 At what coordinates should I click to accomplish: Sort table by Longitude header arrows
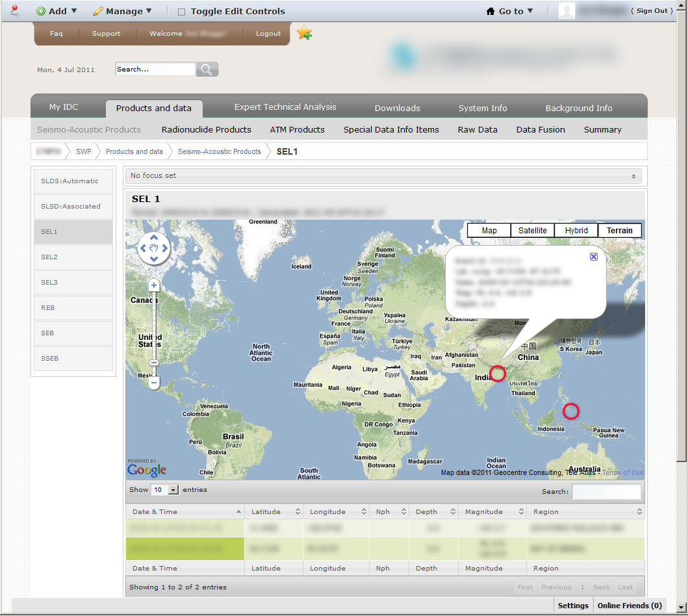click(x=364, y=511)
